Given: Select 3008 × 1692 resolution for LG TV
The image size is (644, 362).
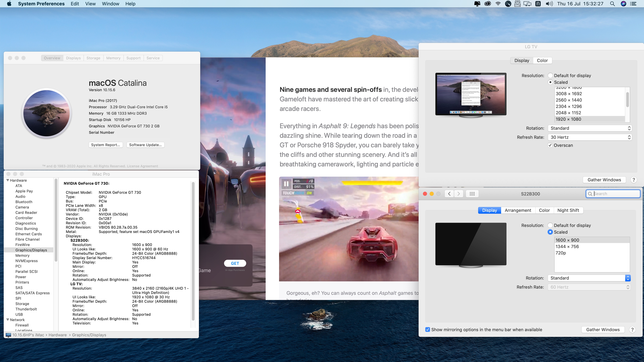Looking at the screenshot, I should (x=589, y=94).
